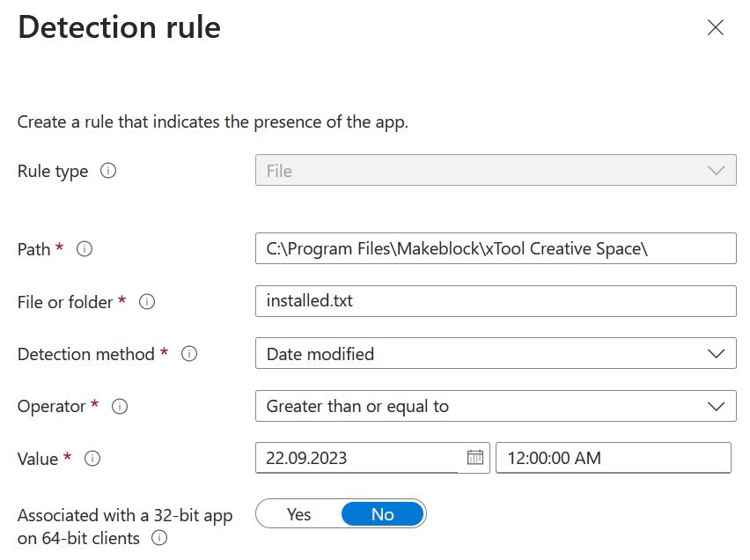Show info tooltip for Operator

point(121,407)
